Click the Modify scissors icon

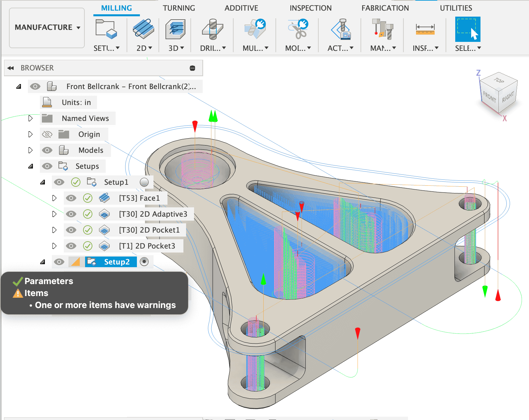(298, 29)
